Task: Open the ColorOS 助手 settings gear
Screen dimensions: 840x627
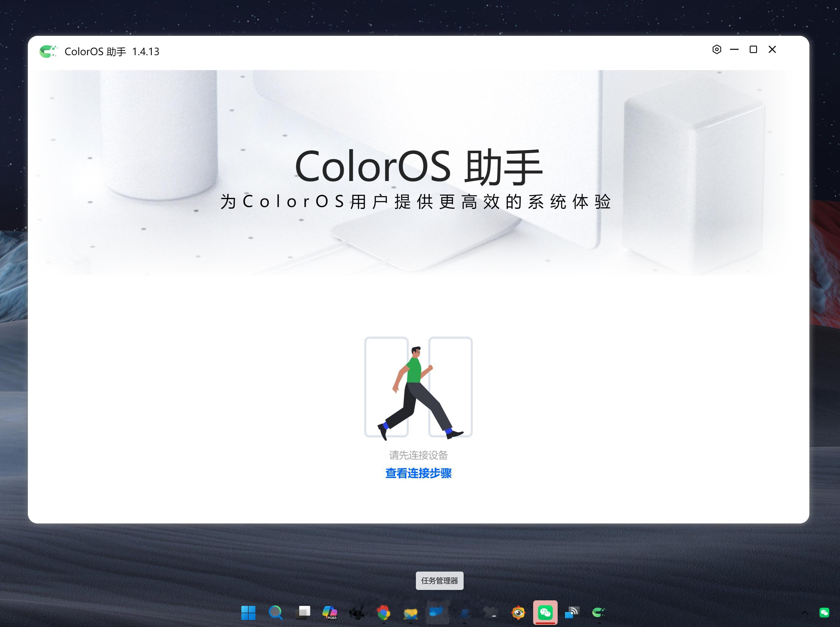Action: coord(717,49)
